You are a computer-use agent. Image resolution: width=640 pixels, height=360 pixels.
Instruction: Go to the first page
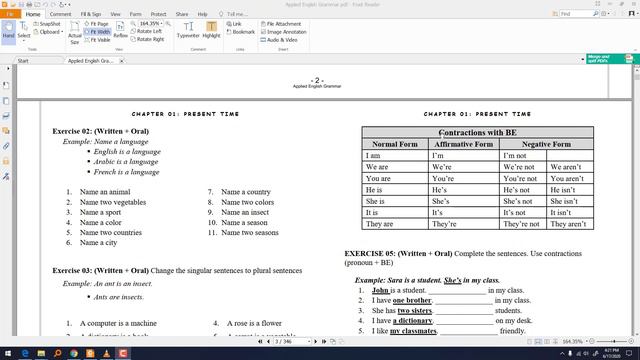[x=260, y=341]
